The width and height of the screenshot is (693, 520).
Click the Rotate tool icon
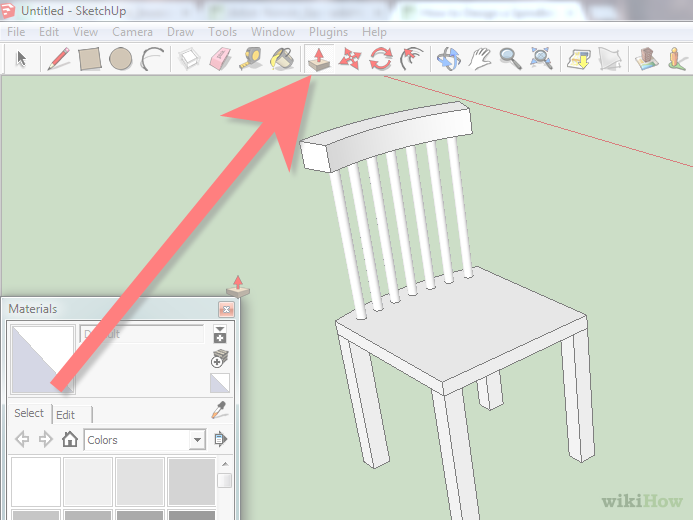click(x=380, y=59)
